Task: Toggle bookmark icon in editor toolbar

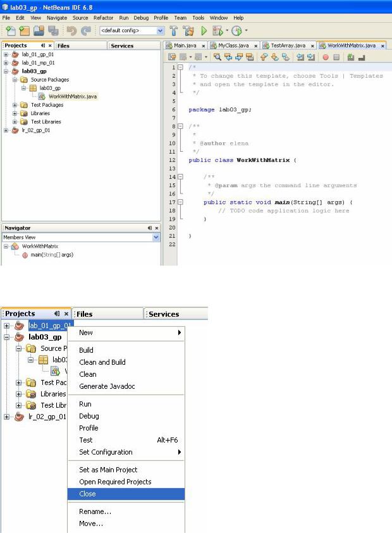Action: [286, 57]
